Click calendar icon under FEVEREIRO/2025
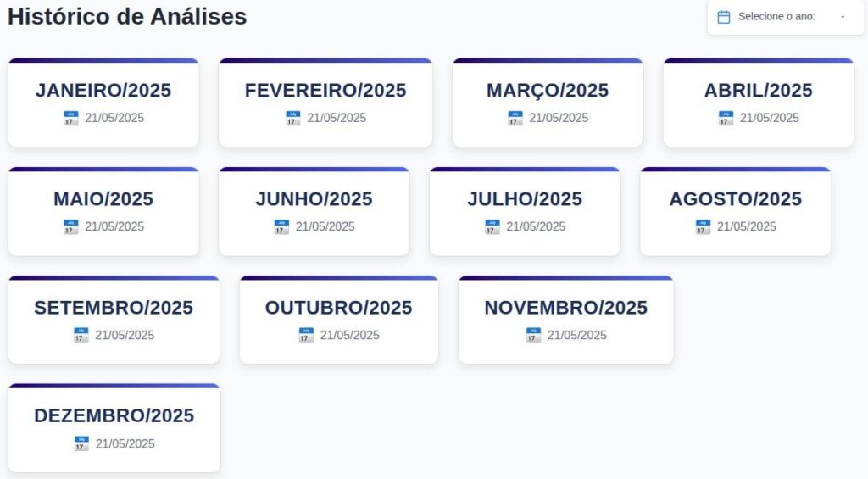Image resolution: width=868 pixels, height=479 pixels. 292,119
